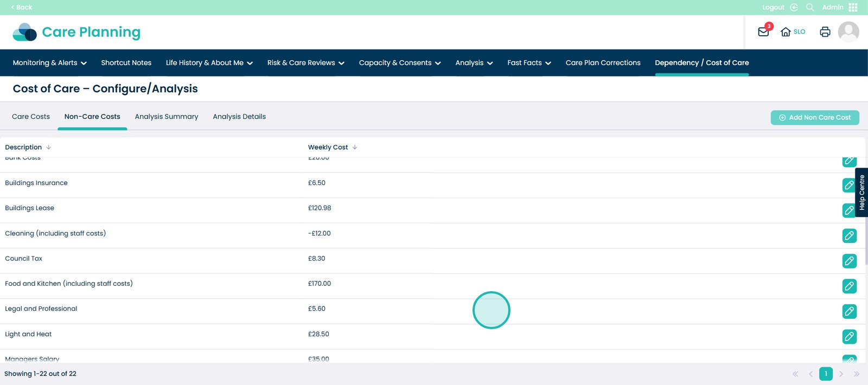Click the search magnifier icon
This screenshot has width=868, height=385.
pos(810,7)
